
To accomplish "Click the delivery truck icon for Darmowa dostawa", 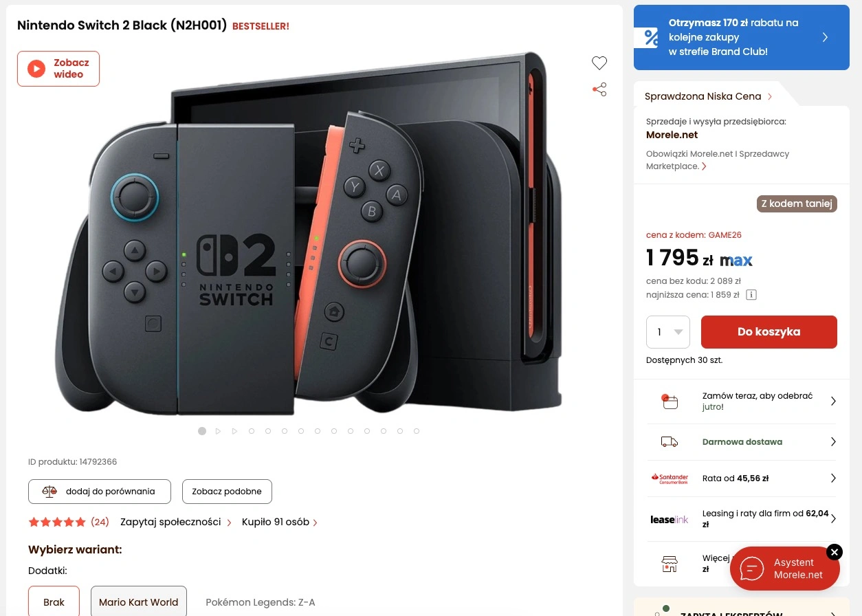I will [x=670, y=442].
